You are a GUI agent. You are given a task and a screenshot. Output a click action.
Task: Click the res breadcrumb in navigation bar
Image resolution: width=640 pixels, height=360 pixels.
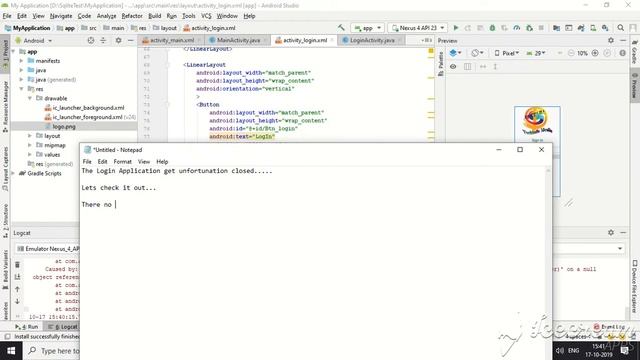(139, 28)
